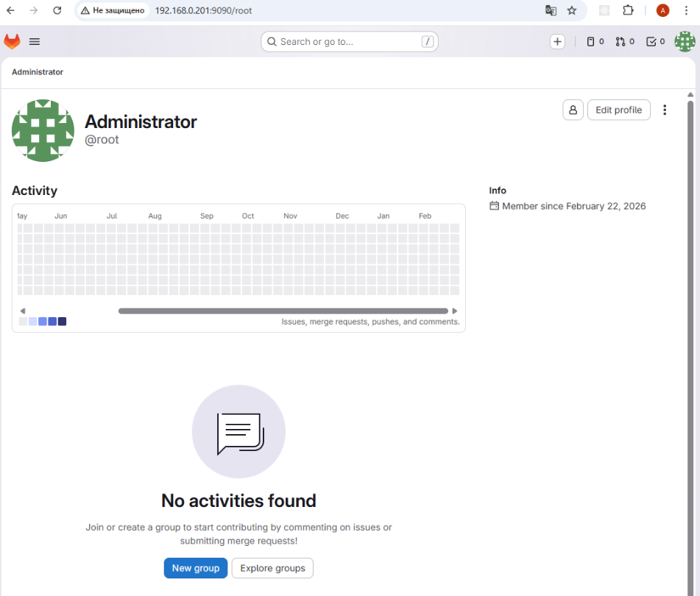The height and width of the screenshot is (596, 700).
Task: Click browser back arrow
Action: pos(11,10)
